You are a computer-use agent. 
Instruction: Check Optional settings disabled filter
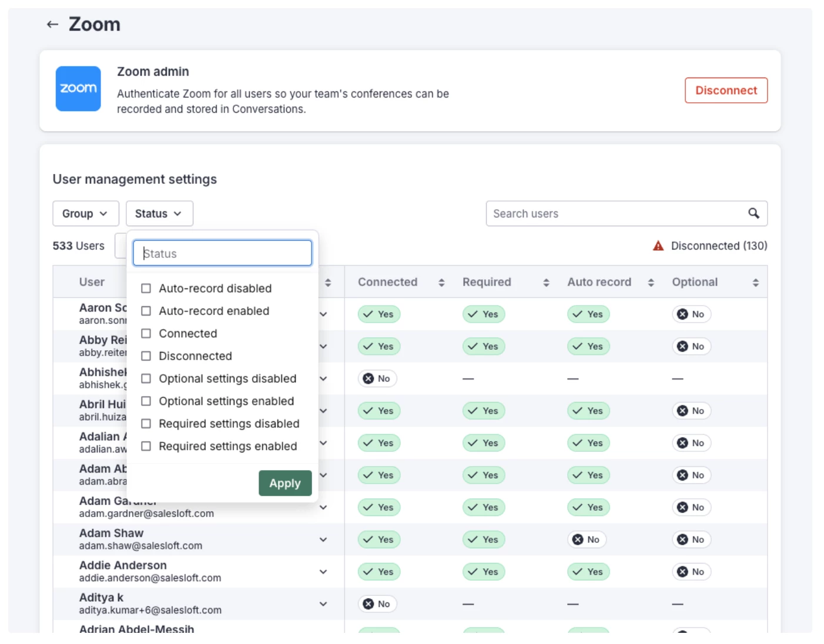[146, 378]
